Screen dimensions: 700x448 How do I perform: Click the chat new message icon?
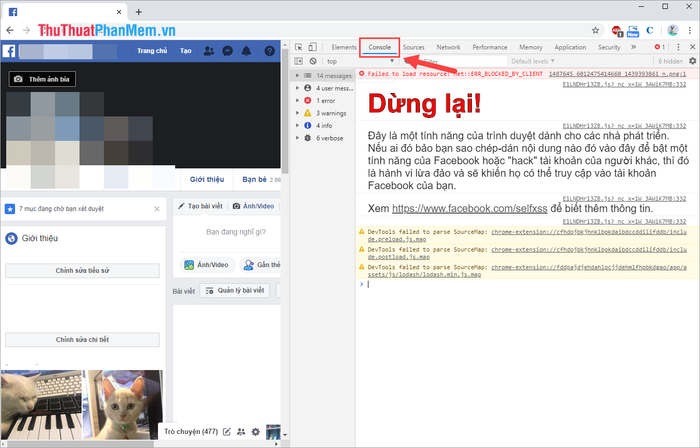coord(227,431)
